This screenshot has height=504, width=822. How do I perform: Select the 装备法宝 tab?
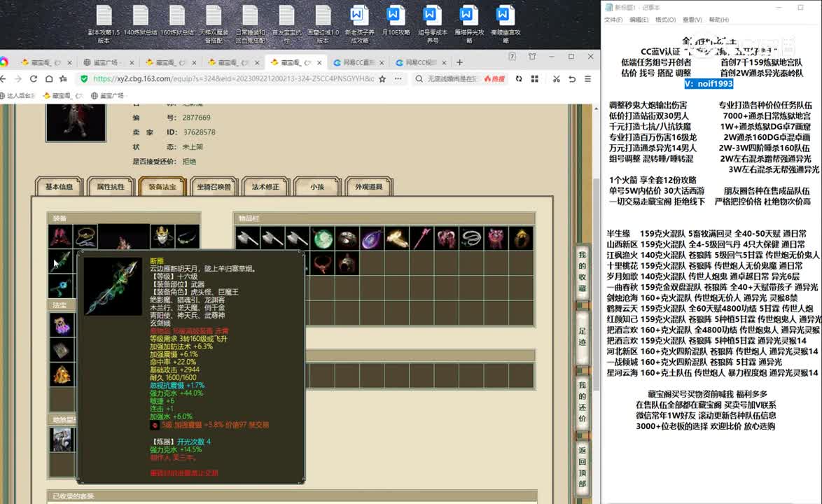click(162, 186)
